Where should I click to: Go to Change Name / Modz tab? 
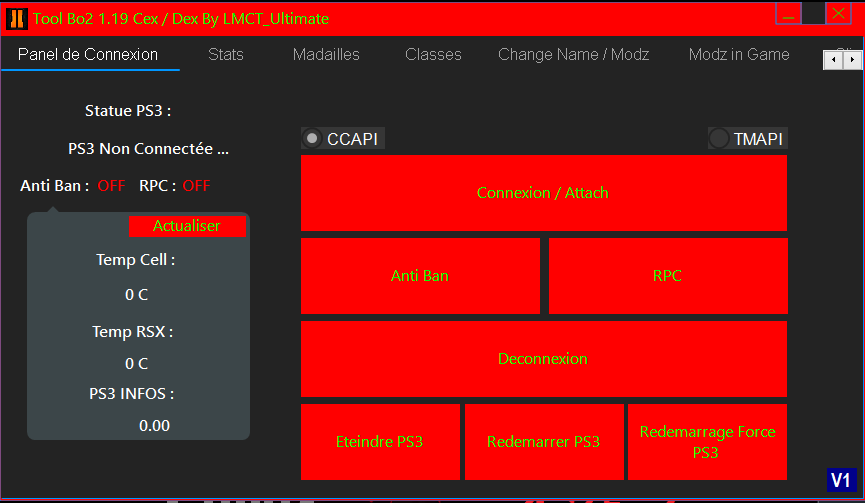[x=573, y=54]
